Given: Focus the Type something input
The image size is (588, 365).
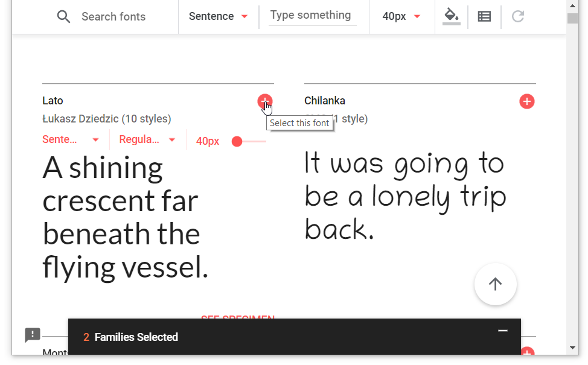Looking at the screenshot, I should (312, 16).
